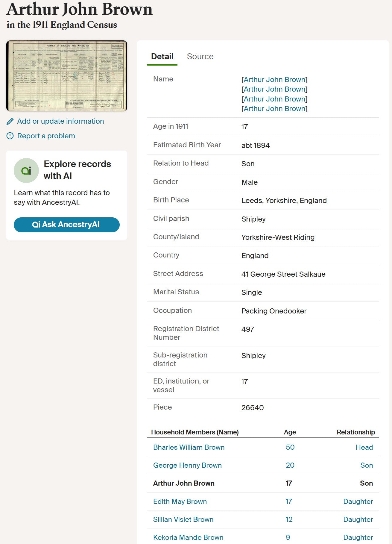View Sillian Vislet Brown record
392x544 pixels.
pos(183,519)
